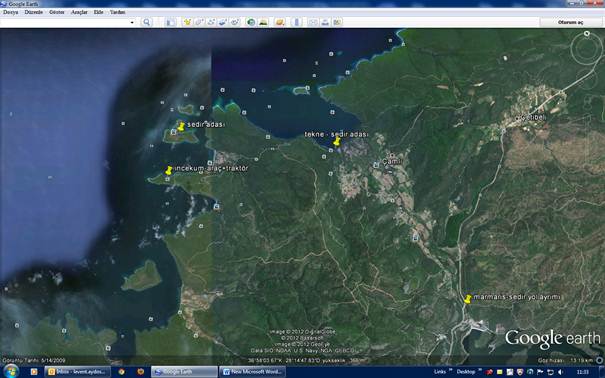This screenshot has height=378, width=605.
Task: Open the search field dropdown arrow
Action: click(x=132, y=22)
